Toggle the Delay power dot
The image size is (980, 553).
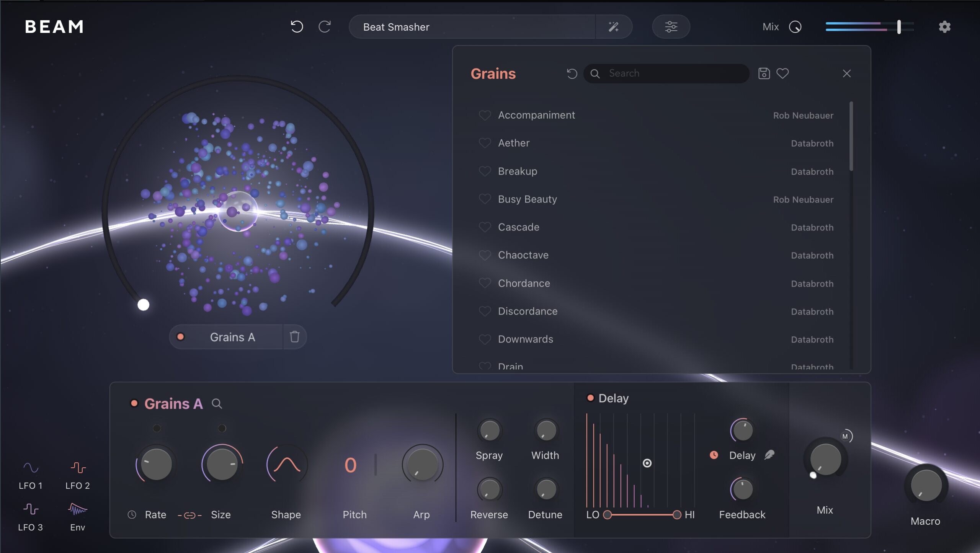point(590,398)
